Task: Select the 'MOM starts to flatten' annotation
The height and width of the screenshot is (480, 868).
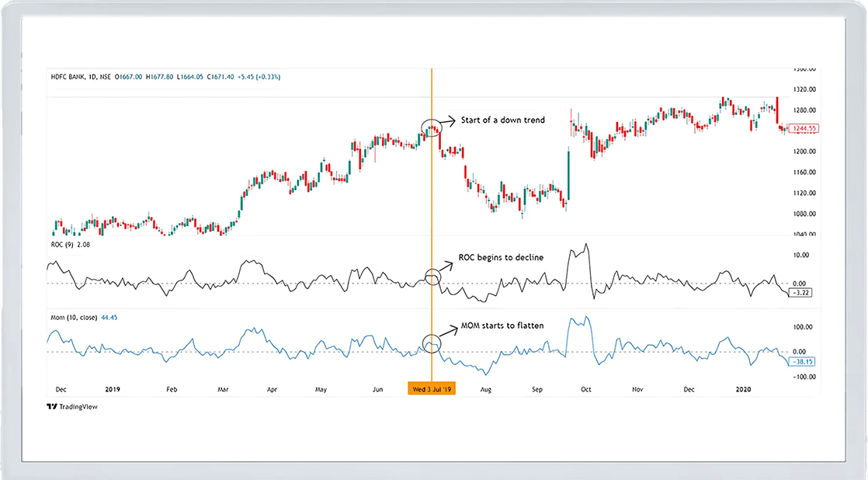Action: coord(502,325)
